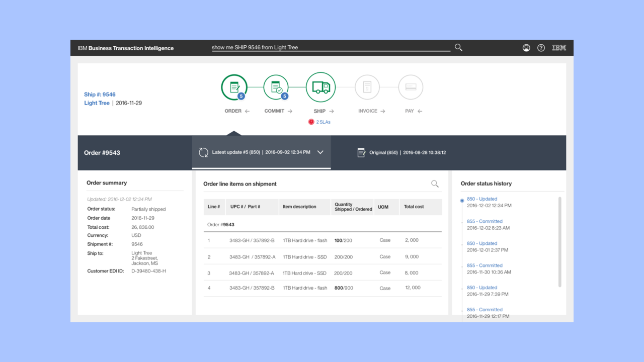Open the Ship #: 9546 link

100,95
